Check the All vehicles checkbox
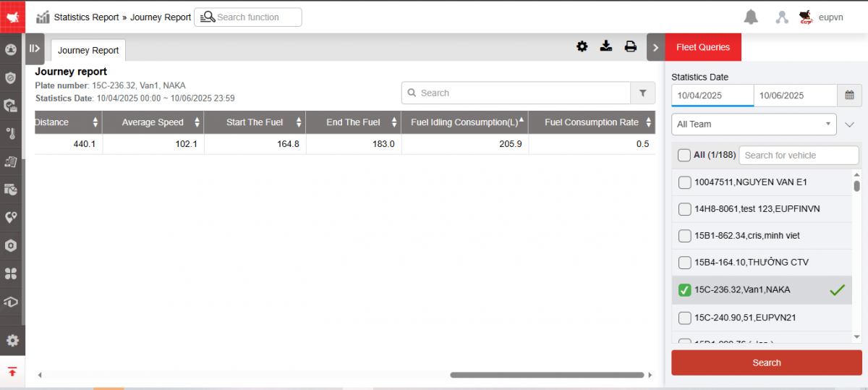Image resolution: width=868 pixels, height=390 pixels. pos(684,155)
